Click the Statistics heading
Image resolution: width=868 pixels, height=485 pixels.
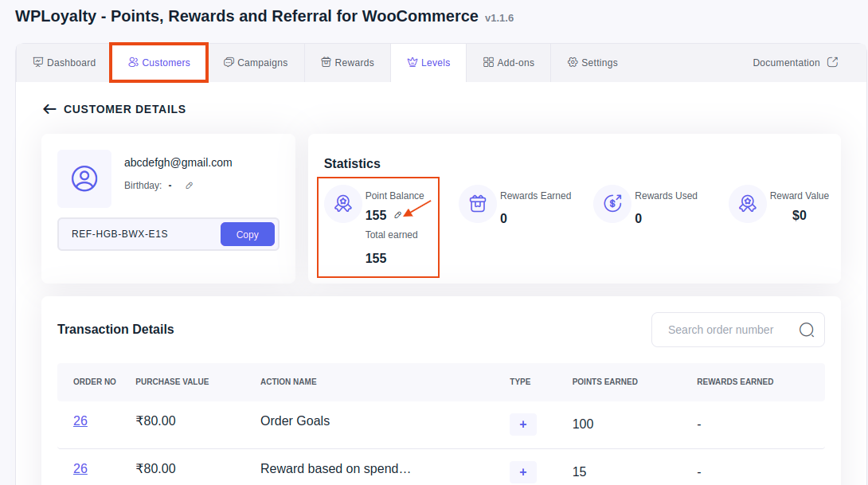352,164
